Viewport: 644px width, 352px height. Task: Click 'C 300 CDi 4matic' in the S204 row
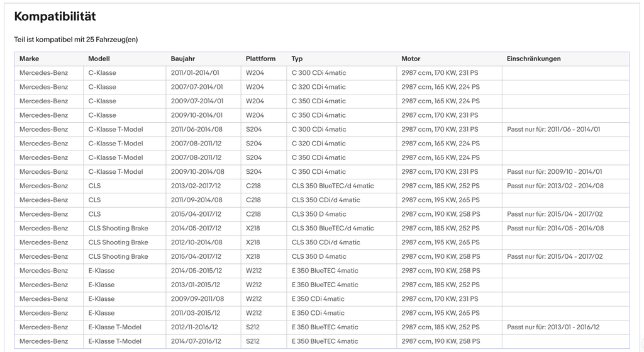(319, 130)
